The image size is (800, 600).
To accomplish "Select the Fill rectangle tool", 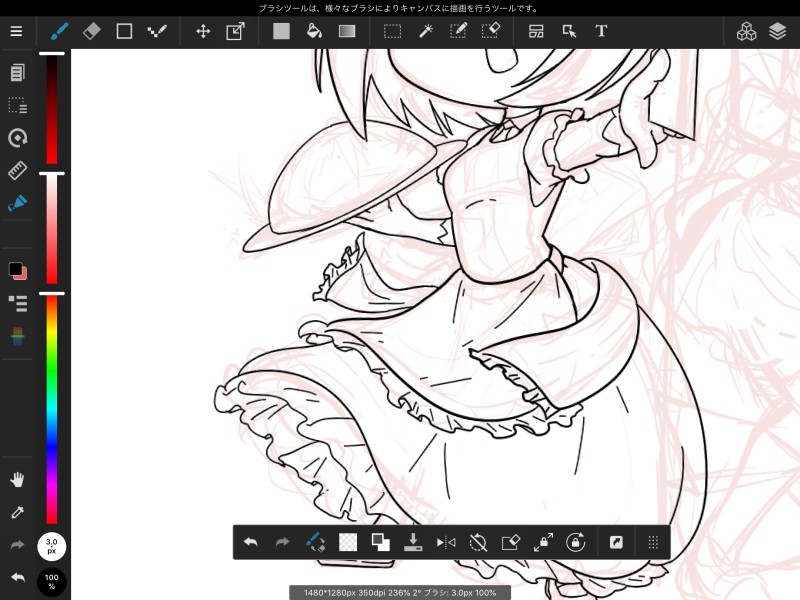I will (281, 31).
